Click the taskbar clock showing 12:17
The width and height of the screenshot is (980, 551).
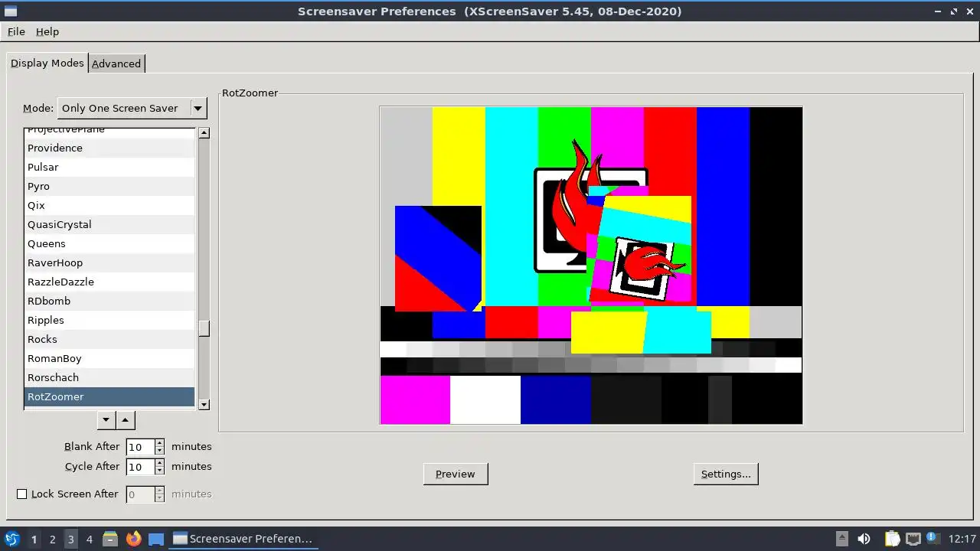[962, 539]
